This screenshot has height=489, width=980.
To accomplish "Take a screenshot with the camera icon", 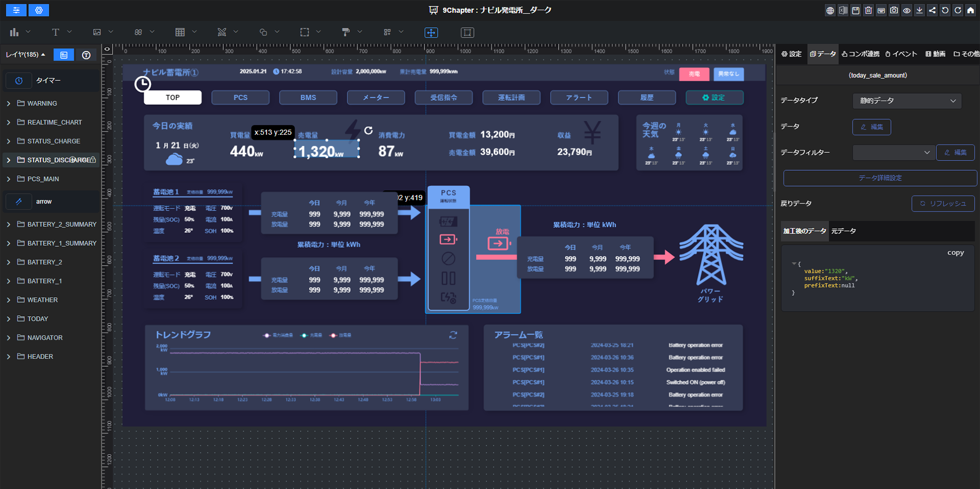I will tap(894, 10).
